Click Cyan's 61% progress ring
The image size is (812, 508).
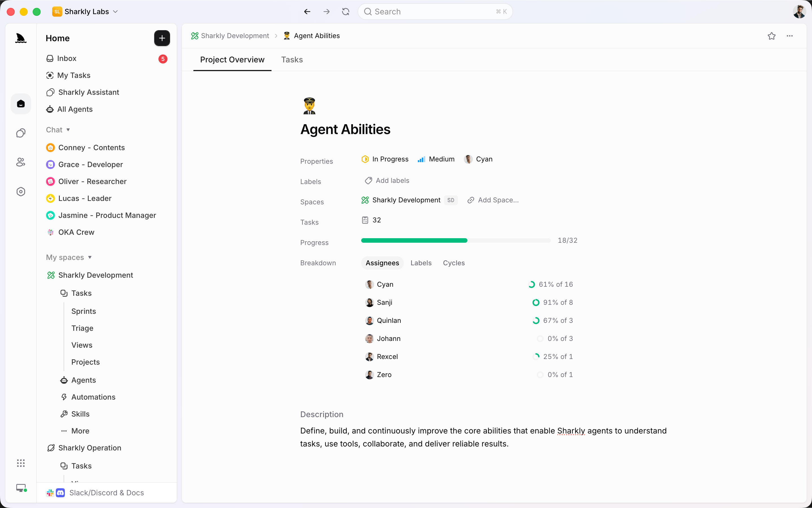coord(531,284)
